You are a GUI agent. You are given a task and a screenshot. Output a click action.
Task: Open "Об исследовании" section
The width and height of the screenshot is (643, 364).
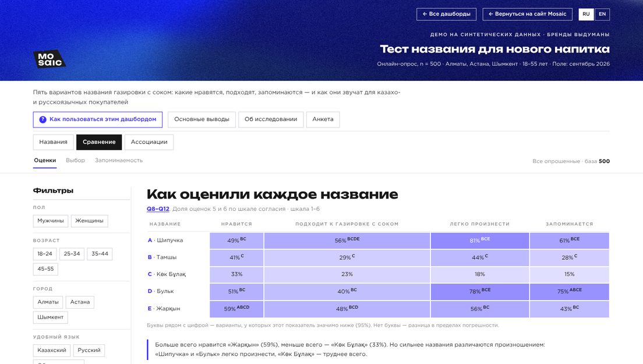click(x=271, y=119)
